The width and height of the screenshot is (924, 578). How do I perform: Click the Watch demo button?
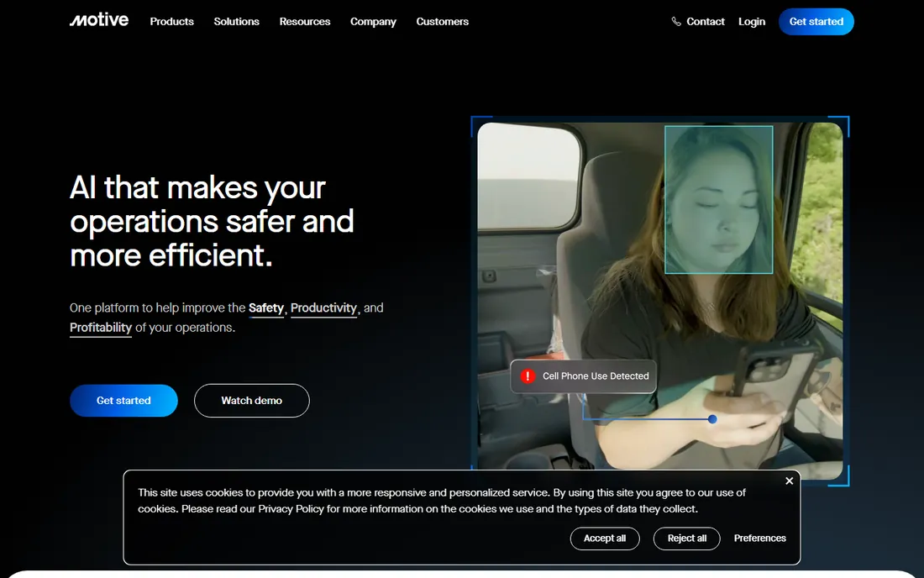pos(252,401)
